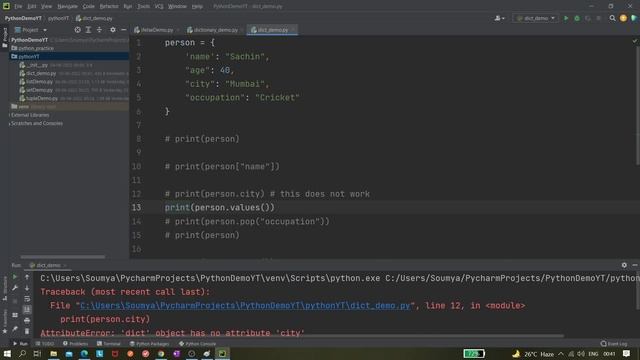
Task: Click the Project panel horizontal scrollbar
Action: click(x=62, y=257)
